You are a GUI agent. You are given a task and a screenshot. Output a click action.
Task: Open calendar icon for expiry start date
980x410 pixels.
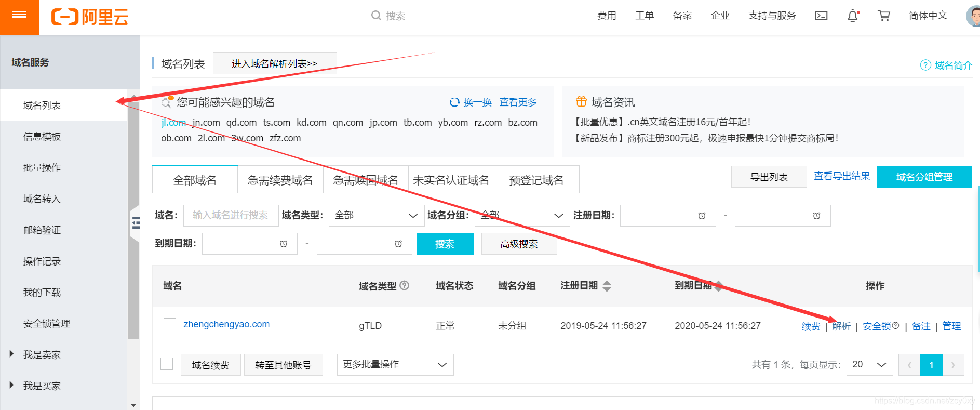coord(284,244)
